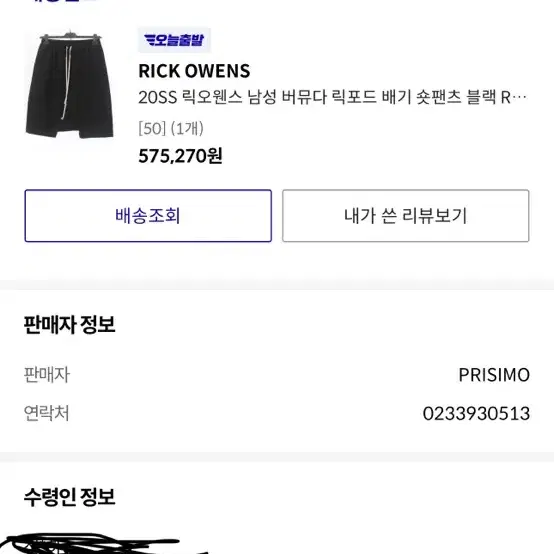The image size is (554, 554).
Task: Tap the 판매자 정보 section heading
Action: tap(70, 324)
